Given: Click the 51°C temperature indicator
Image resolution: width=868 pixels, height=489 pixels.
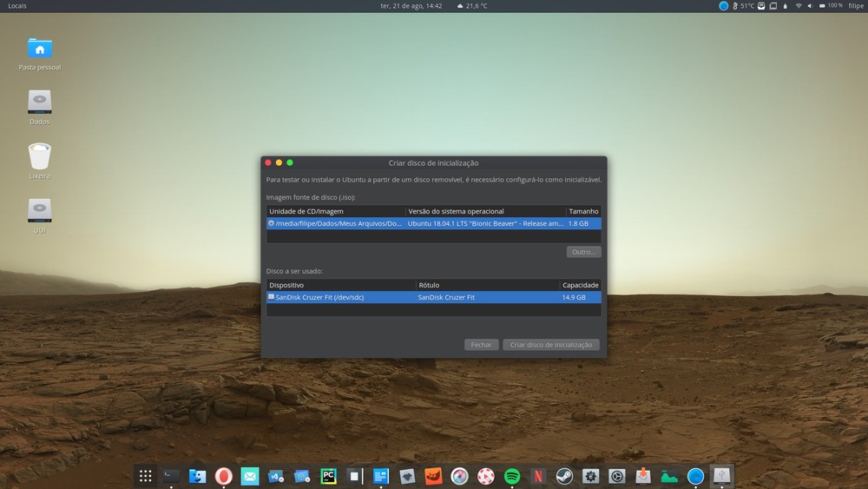Looking at the screenshot, I should [743, 5].
